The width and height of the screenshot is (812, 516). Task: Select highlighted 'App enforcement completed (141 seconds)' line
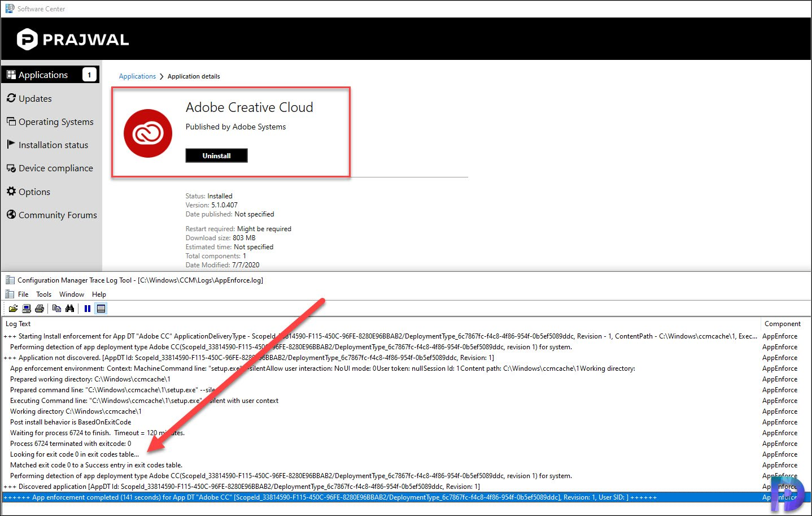point(406,497)
